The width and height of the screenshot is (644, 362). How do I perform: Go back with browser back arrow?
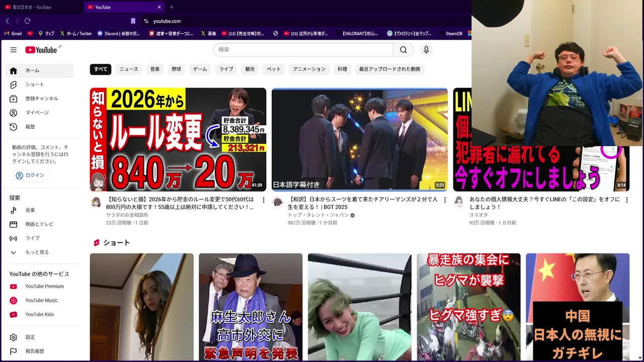coord(7,21)
